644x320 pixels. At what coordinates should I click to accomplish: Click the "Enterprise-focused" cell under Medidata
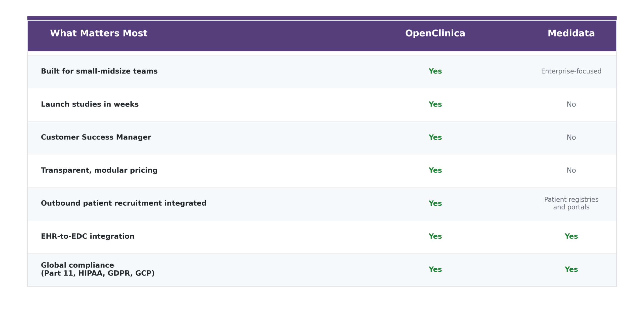pos(571,71)
